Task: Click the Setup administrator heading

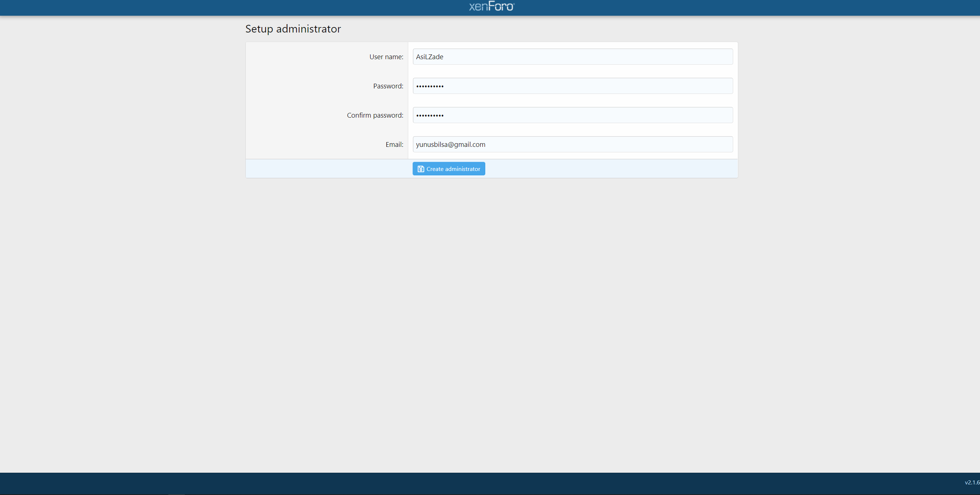Action: click(293, 29)
